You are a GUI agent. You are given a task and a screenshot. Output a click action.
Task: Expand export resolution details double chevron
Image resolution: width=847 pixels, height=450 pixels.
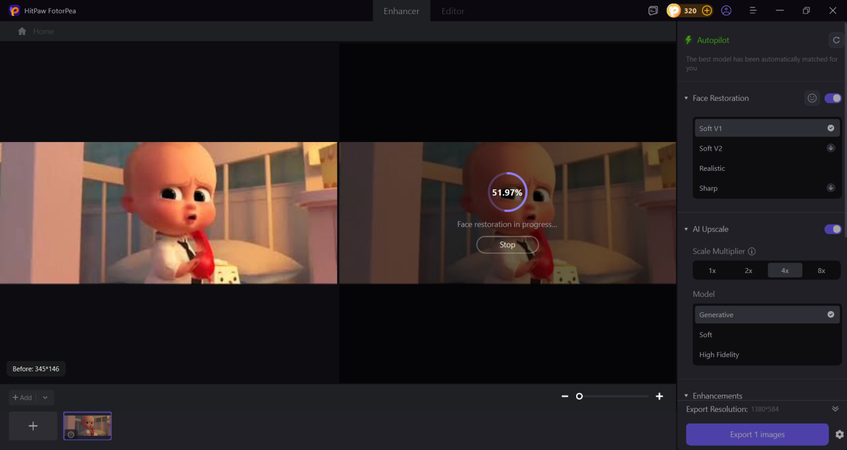click(x=835, y=409)
